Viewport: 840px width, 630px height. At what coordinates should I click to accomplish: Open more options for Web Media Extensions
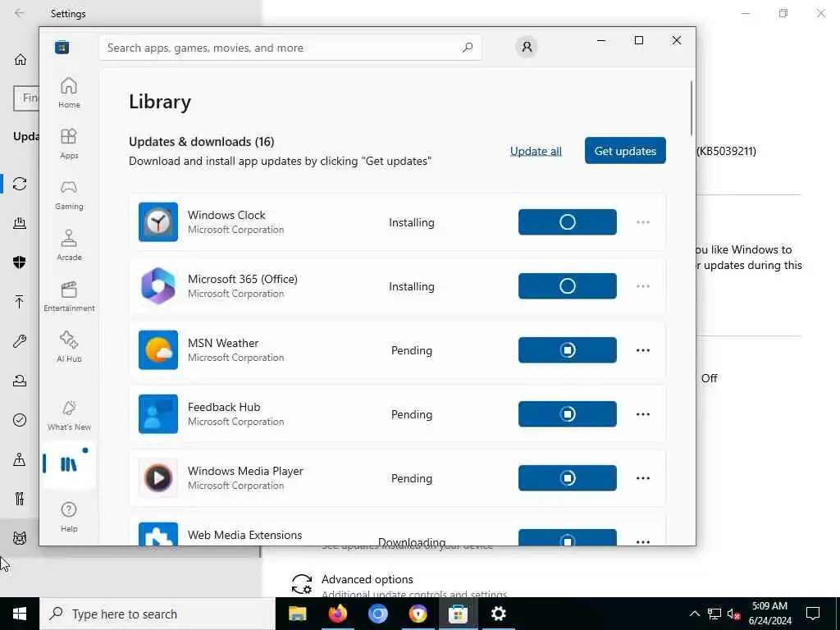tap(643, 541)
